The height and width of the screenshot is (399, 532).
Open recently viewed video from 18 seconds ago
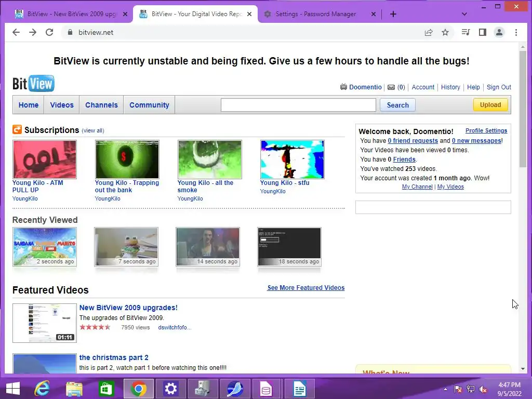point(289,247)
